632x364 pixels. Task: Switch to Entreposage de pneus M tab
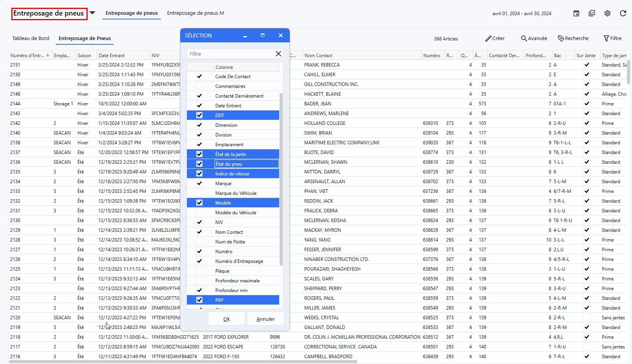point(195,13)
